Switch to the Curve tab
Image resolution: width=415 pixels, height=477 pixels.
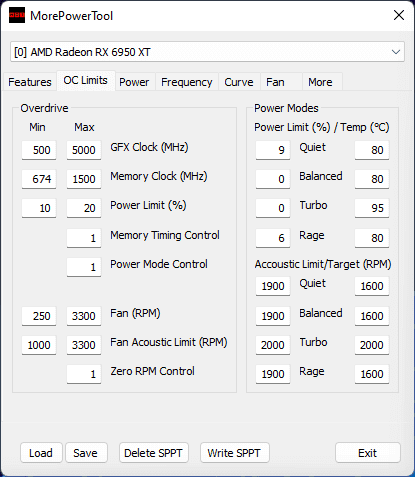[x=239, y=82]
